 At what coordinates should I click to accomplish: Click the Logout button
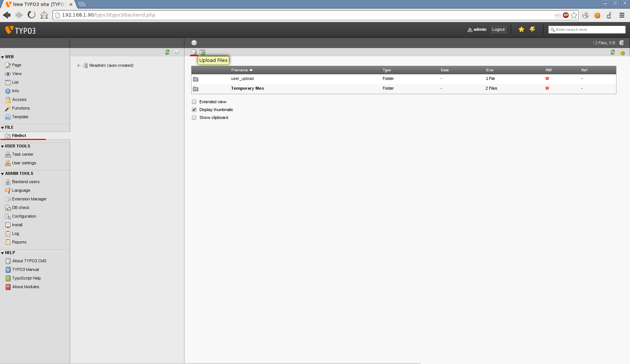tap(498, 29)
